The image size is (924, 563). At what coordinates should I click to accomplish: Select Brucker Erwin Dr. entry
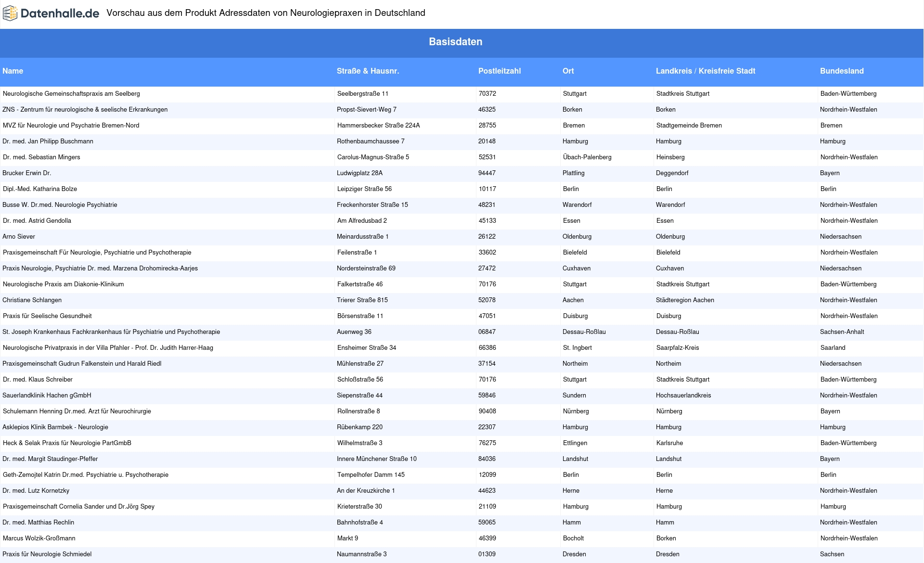(26, 173)
